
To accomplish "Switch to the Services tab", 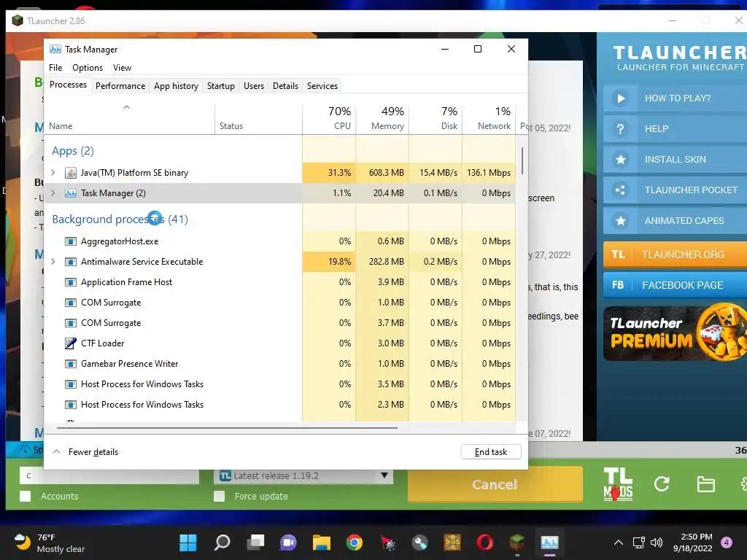I will [322, 86].
